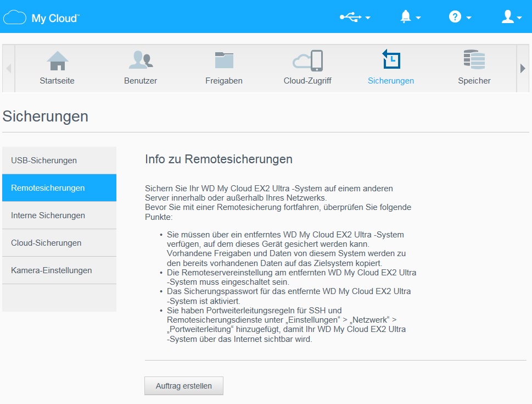Expand the user account dropdown arrow
The width and height of the screenshot is (532, 404).
point(519,18)
